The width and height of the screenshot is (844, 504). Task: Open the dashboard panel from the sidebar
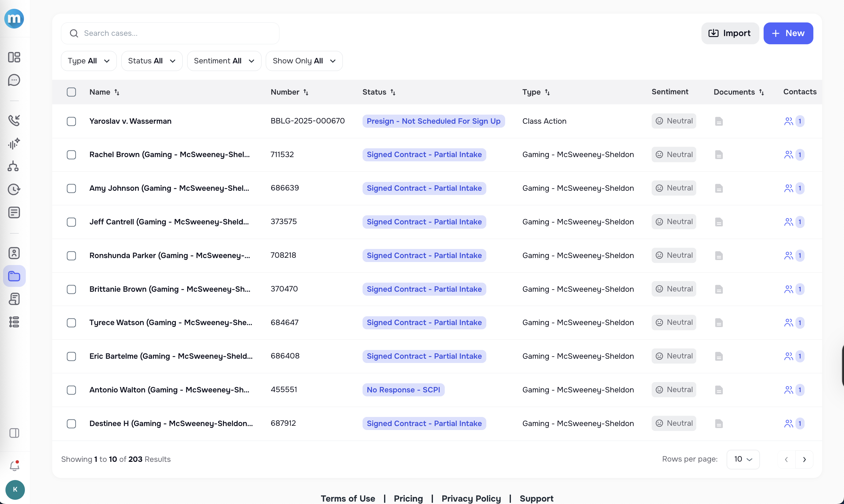14,57
